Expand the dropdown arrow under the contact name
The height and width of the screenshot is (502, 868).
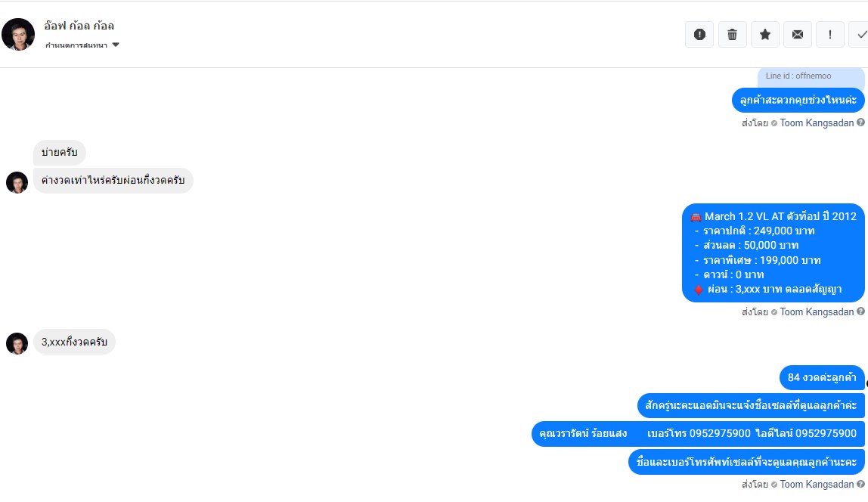click(x=115, y=45)
